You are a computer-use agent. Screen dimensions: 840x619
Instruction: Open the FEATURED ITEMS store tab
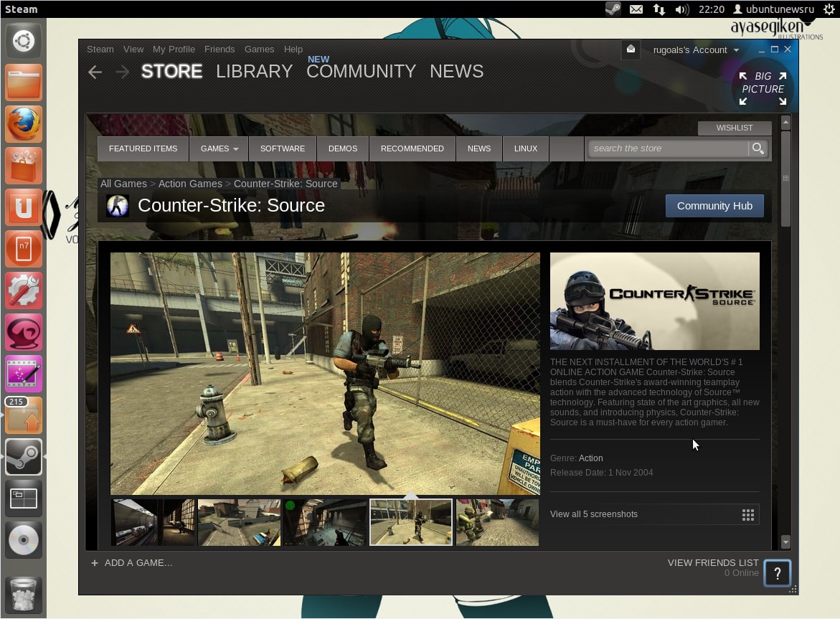tap(143, 149)
